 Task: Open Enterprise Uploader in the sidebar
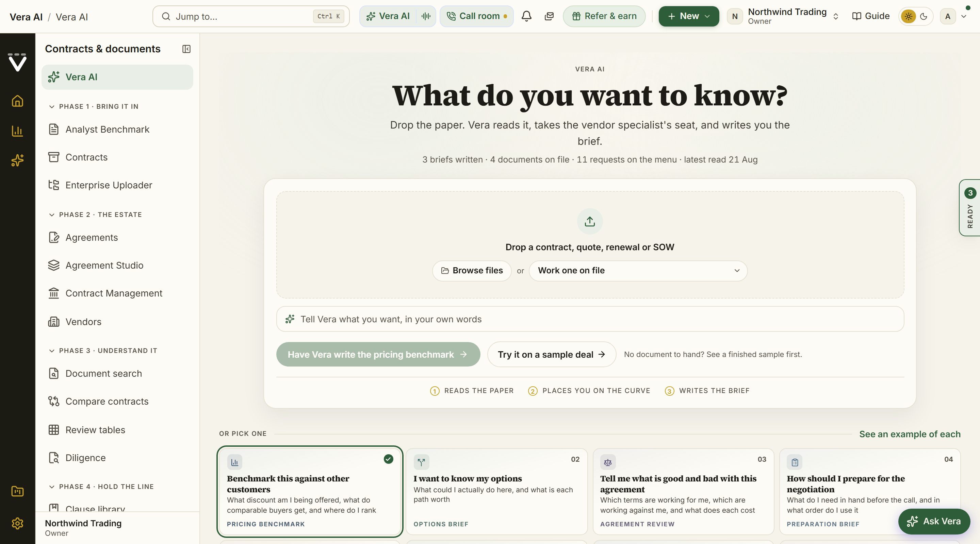117,185
